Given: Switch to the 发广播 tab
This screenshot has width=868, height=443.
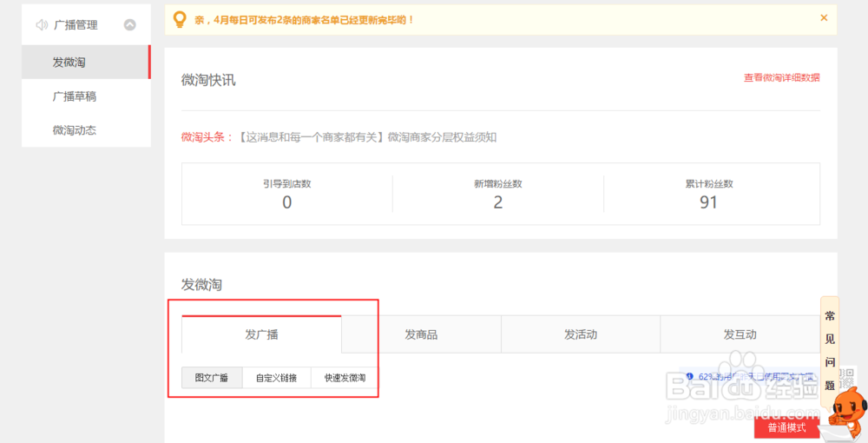Looking at the screenshot, I should (x=261, y=334).
